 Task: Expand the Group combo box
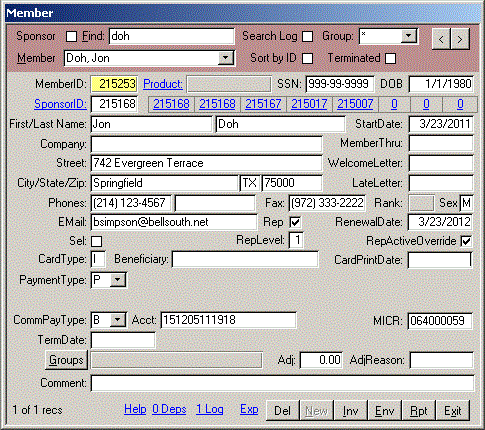coord(408,36)
